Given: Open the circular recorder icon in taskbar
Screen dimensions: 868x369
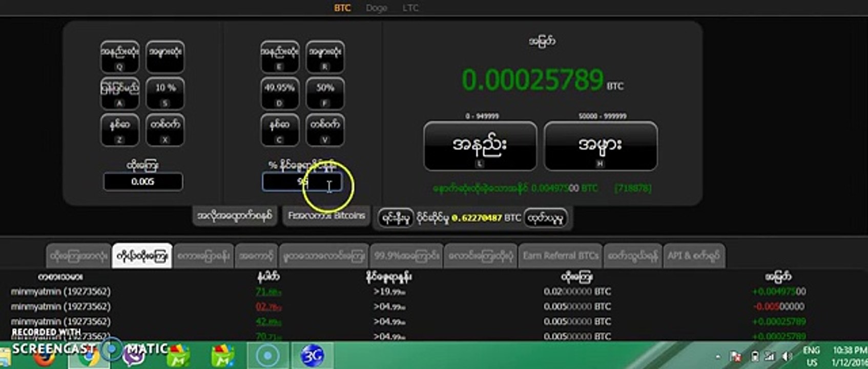Looking at the screenshot, I should (268, 355).
